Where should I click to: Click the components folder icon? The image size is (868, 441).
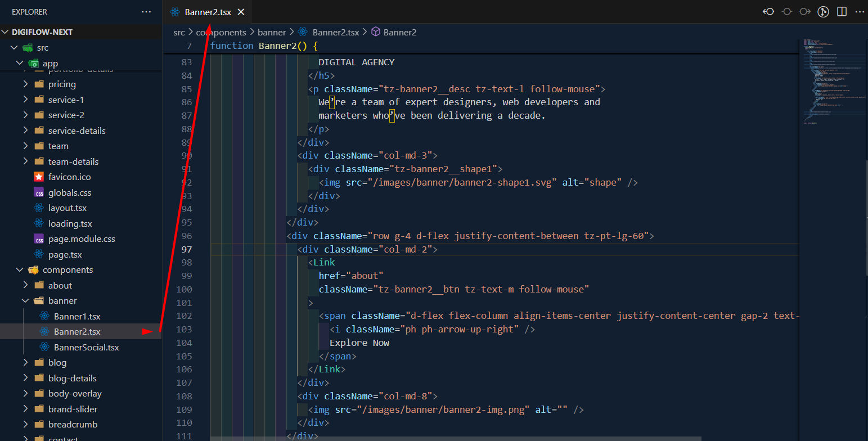(x=33, y=269)
